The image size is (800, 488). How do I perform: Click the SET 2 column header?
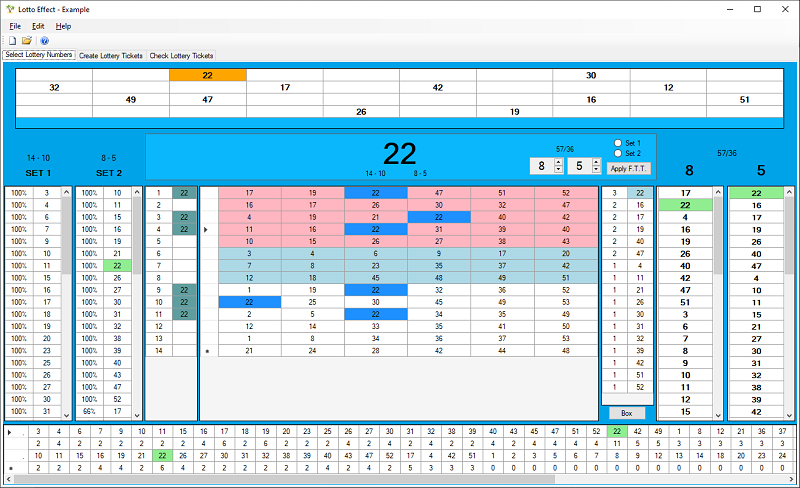coord(109,173)
